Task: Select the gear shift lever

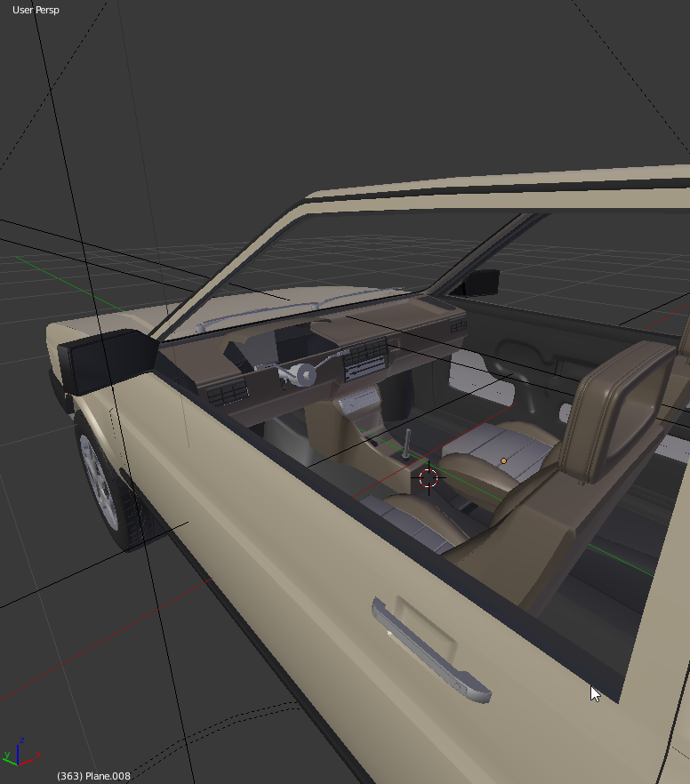Action: 408,444
